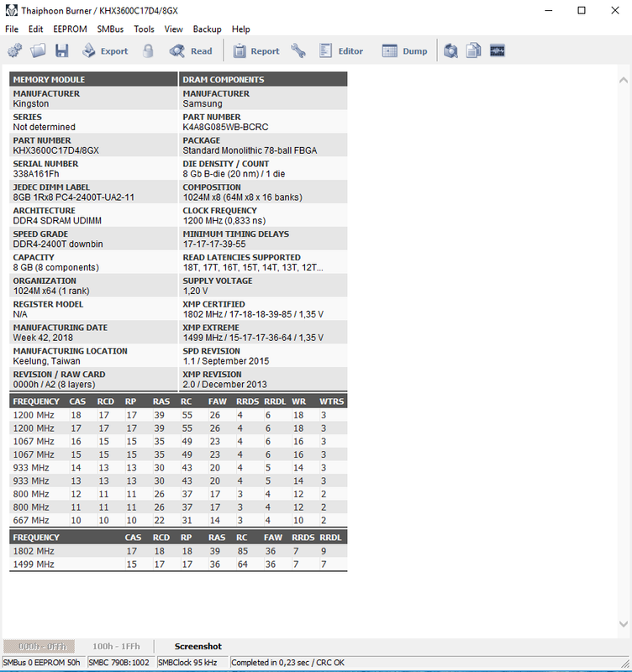Click minimum timing delays 17-17-17-39-55
This screenshot has width=632, height=672.
(x=214, y=244)
